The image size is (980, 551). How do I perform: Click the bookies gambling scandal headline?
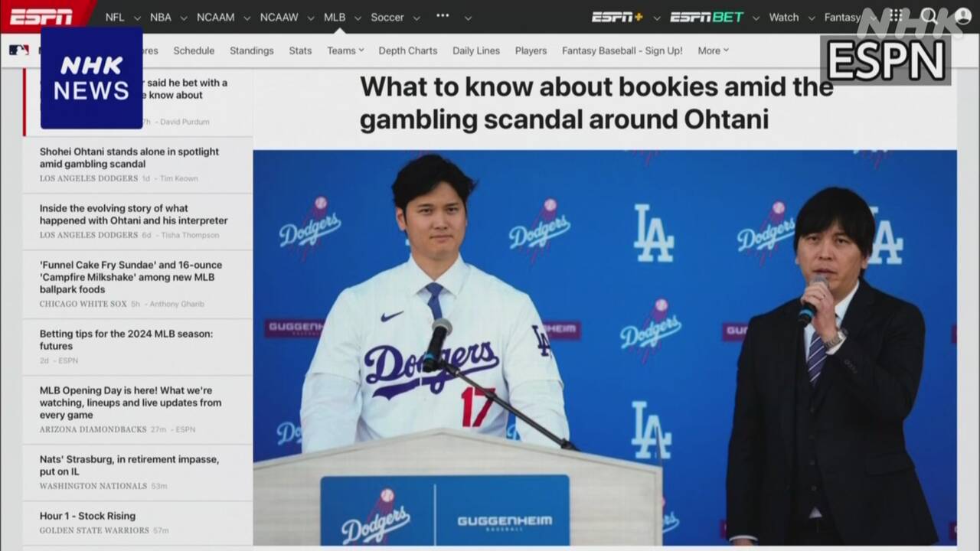[596, 103]
